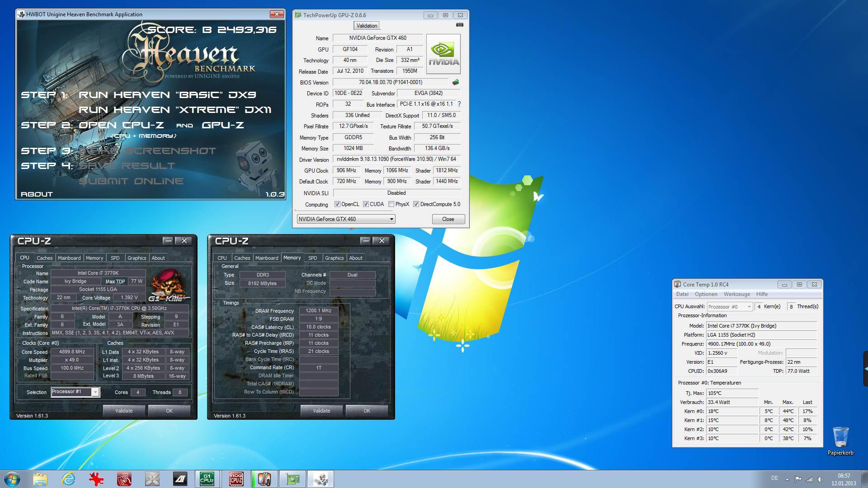The image size is (868, 488).
Task: Click the DE language indicator
Action: (774, 478)
